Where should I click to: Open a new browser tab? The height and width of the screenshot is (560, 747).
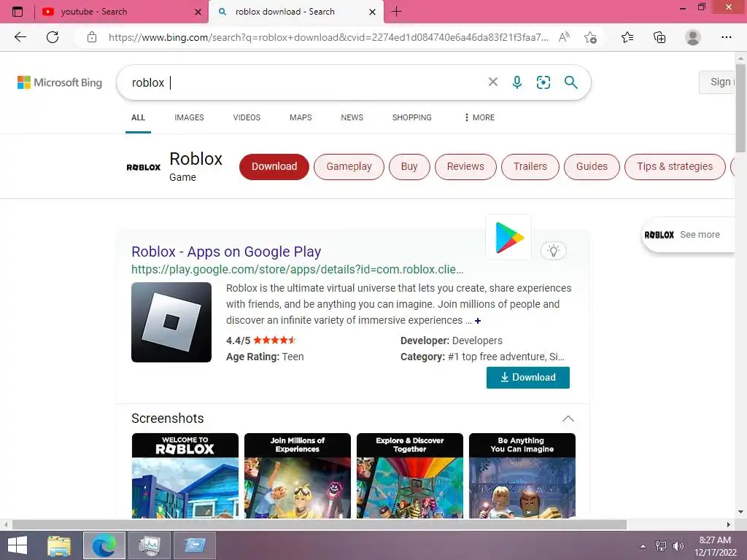pyautogui.click(x=396, y=12)
